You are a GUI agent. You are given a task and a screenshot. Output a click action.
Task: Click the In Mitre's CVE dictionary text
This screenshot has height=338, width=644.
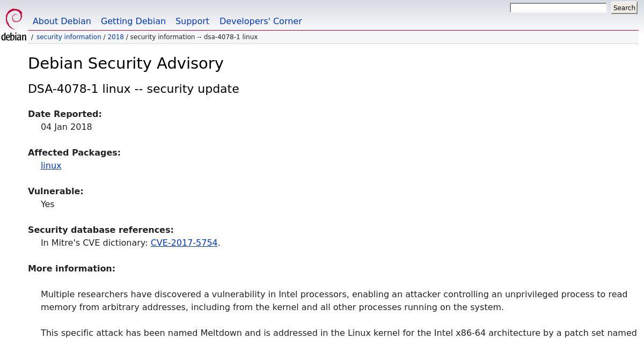pyautogui.click(x=94, y=243)
